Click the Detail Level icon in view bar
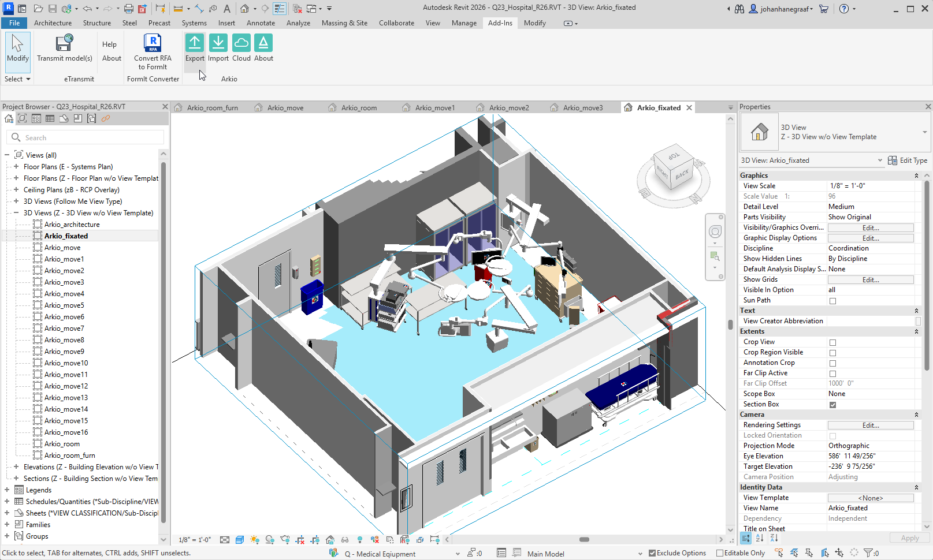The image size is (933, 560). click(x=225, y=540)
